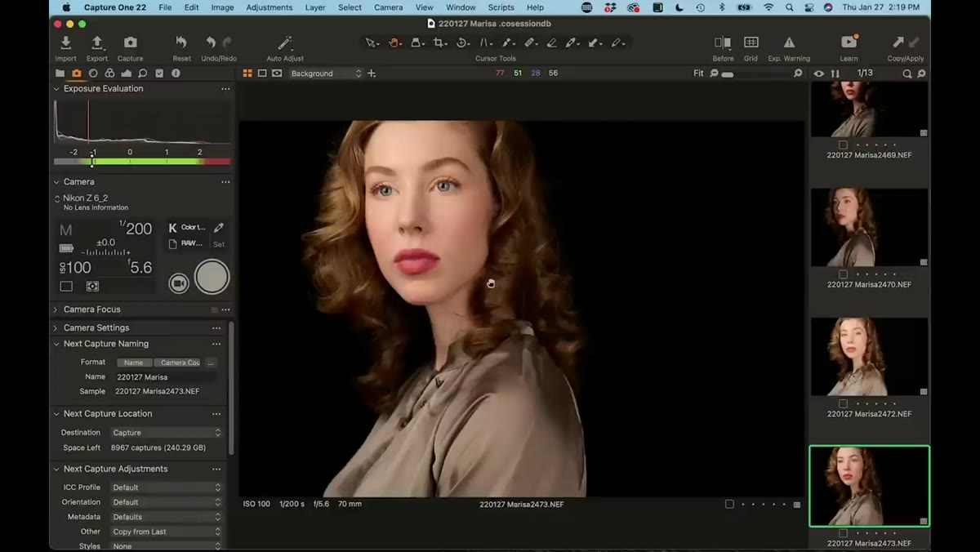Viewport: 980px width, 552px height.
Task: Open the Background layer dropdown
Action: click(324, 73)
